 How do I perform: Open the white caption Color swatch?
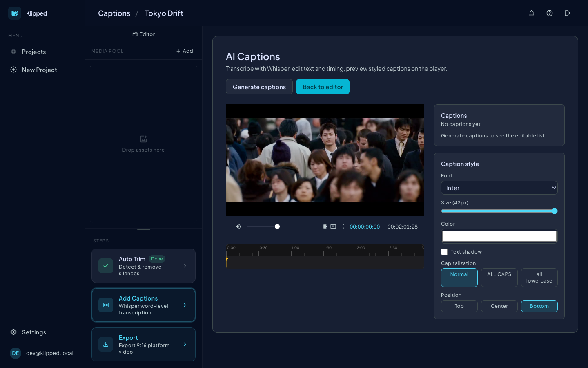pyautogui.click(x=499, y=236)
